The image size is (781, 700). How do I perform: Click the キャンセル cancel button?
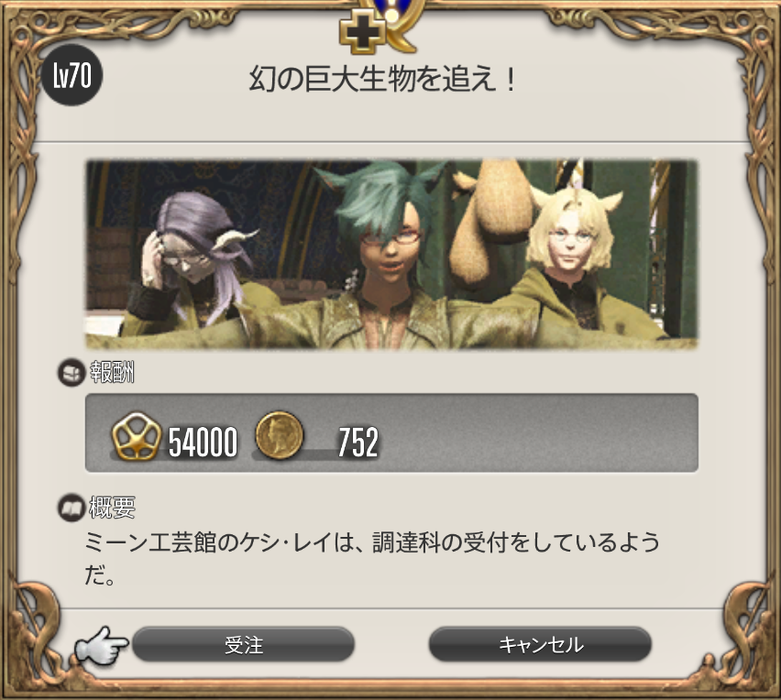point(540,644)
